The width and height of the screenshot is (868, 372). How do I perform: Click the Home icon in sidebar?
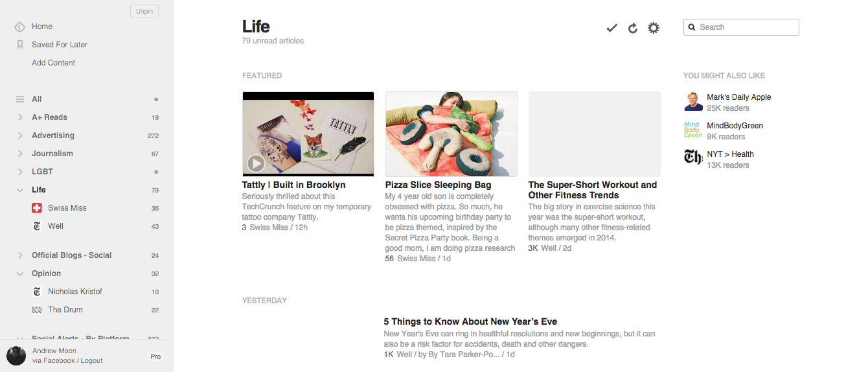click(x=20, y=27)
